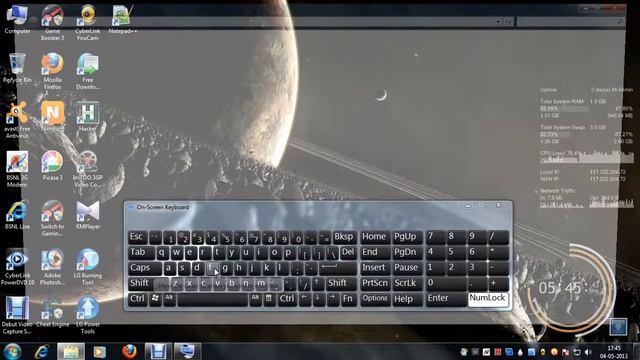
Task: Launch Game Booster 3 from the desktop
Action: point(52,22)
